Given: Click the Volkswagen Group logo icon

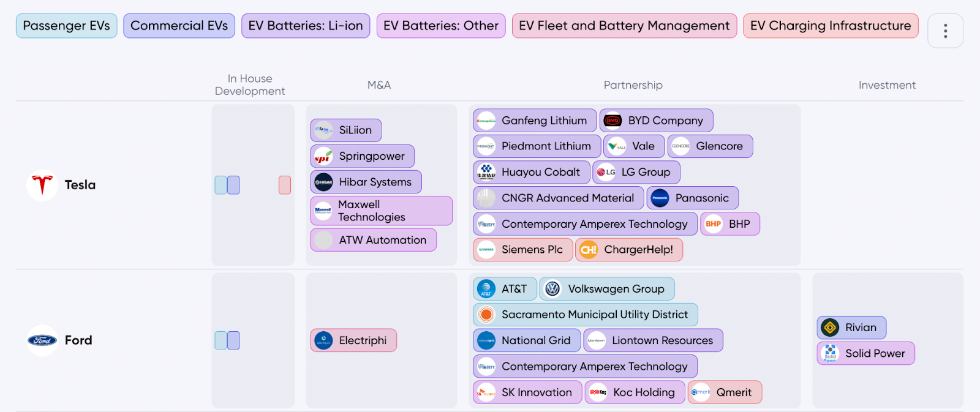Looking at the screenshot, I should (552, 289).
